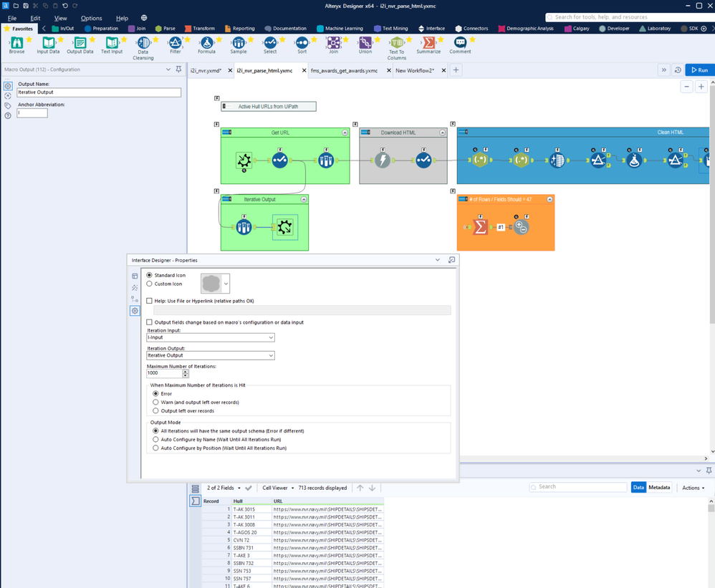The height and width of the screenshot is (588, 715).
Task: Open Interface Designer Layout View tab
Action: (135, 276)
